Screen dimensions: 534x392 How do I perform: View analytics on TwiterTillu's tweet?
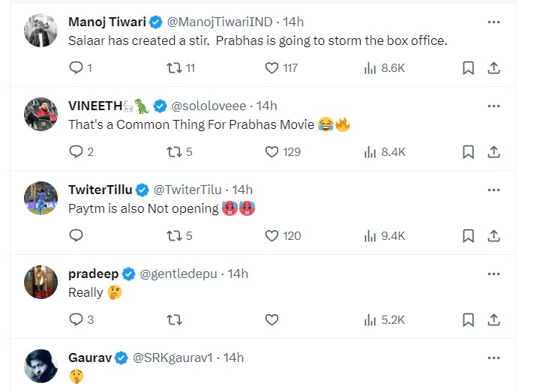[370, 235]
